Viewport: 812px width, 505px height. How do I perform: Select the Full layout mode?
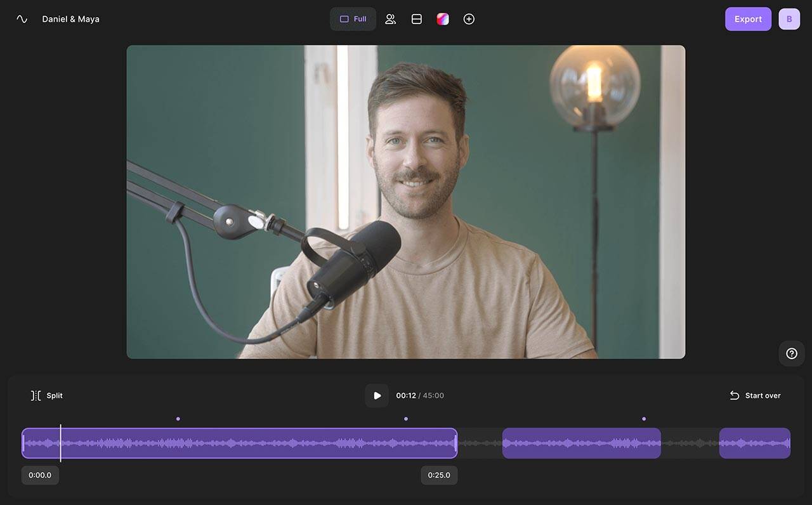coord(353,19)
